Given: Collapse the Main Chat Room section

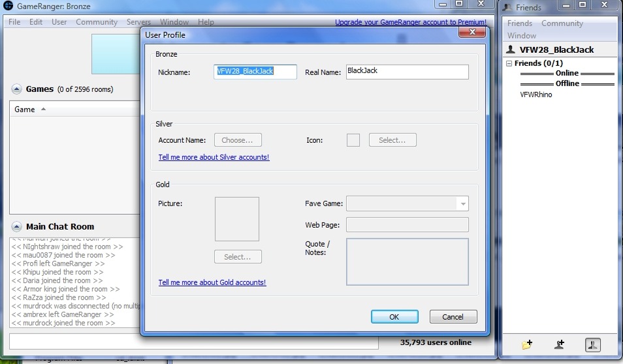Looking at the screenshot, I should (x=16, y=226).
